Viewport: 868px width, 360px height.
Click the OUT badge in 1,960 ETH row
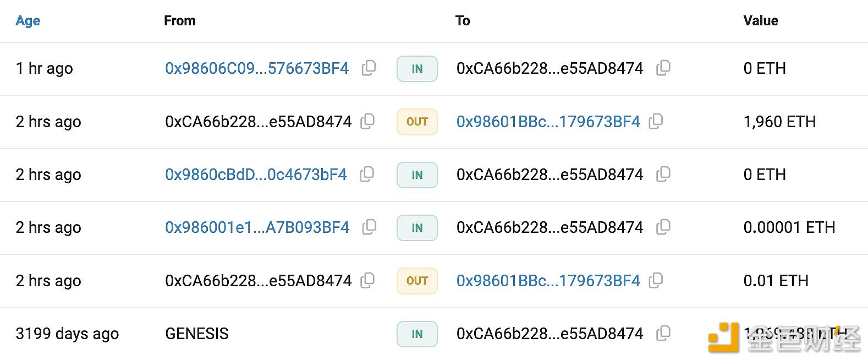coord(417,122)
